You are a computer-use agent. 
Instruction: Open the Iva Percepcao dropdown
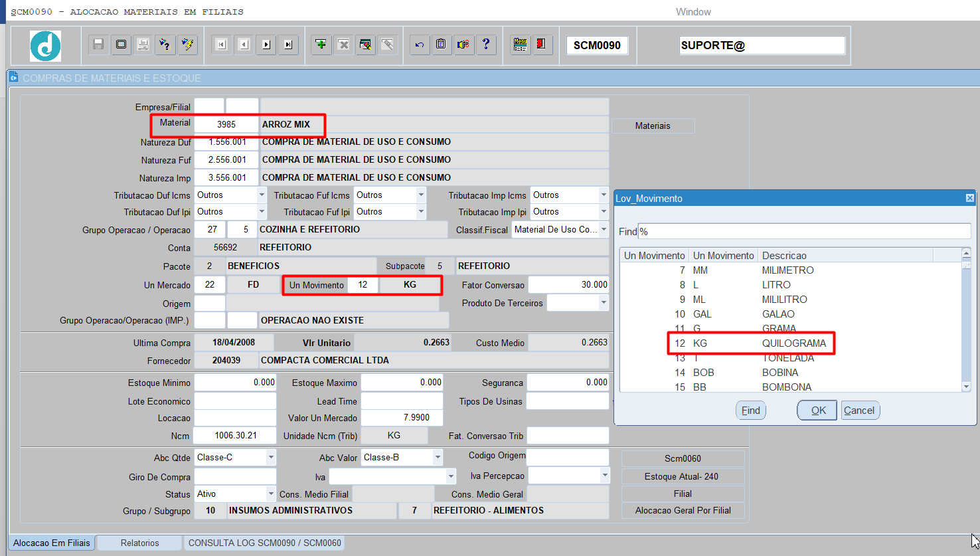pyautogui.click(x=605, y=475)
